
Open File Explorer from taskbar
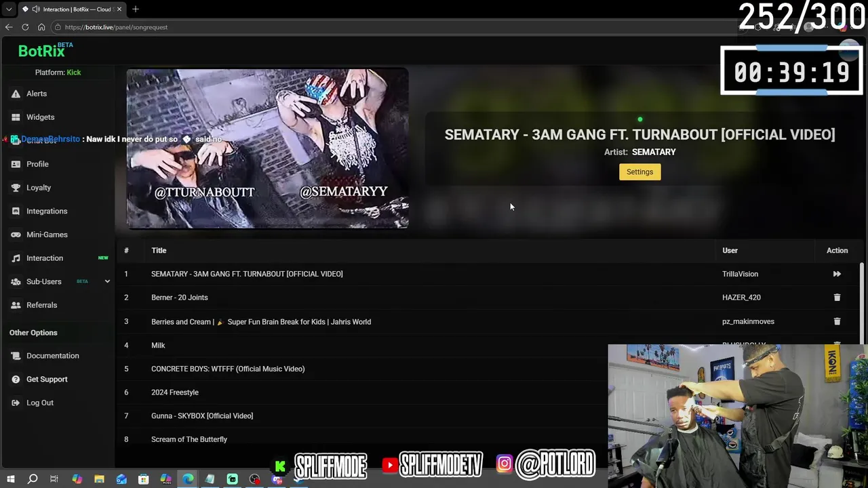point(99,479)
